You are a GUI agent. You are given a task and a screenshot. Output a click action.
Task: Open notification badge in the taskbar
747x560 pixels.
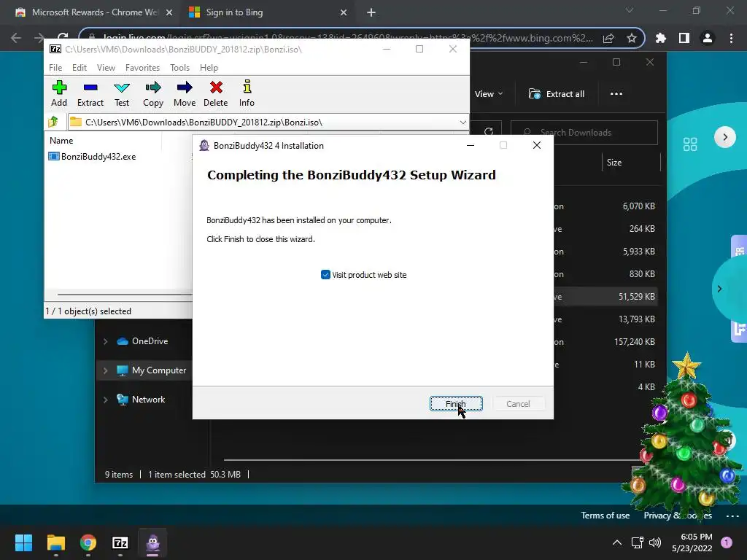[x=727, y=542]
